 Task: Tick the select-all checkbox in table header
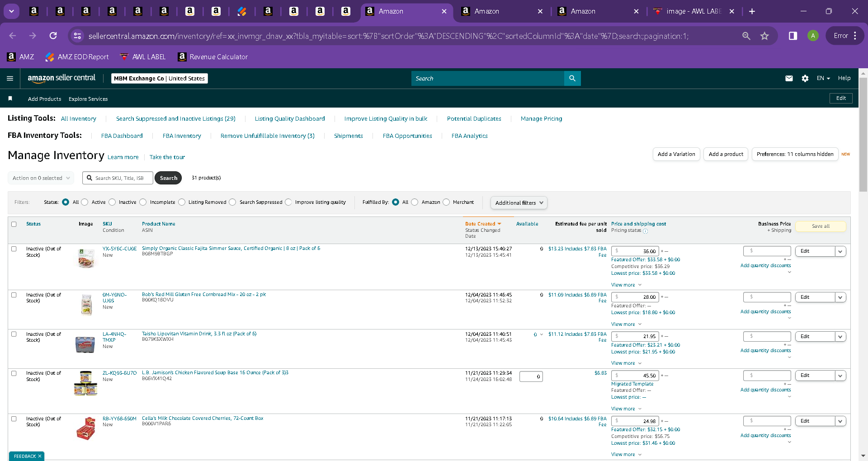(x=14, y=224)
